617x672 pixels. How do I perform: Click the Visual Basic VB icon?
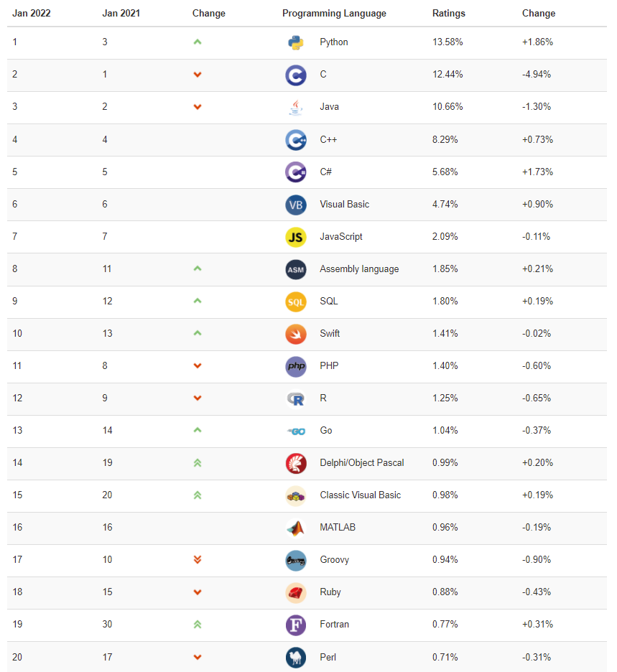click(x=295, y=204)
